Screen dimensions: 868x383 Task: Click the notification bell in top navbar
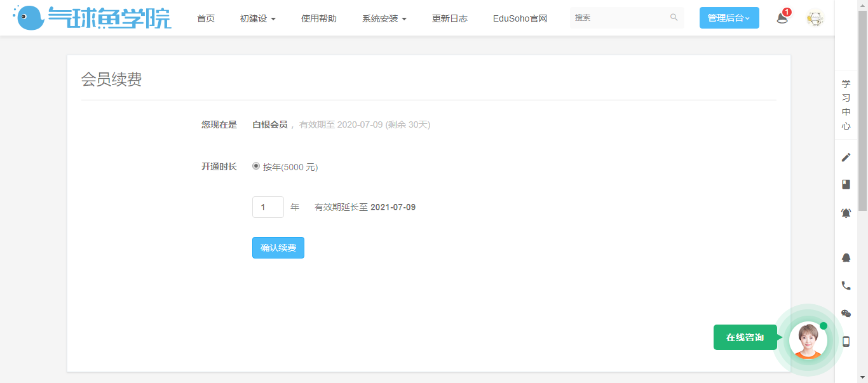782,18
